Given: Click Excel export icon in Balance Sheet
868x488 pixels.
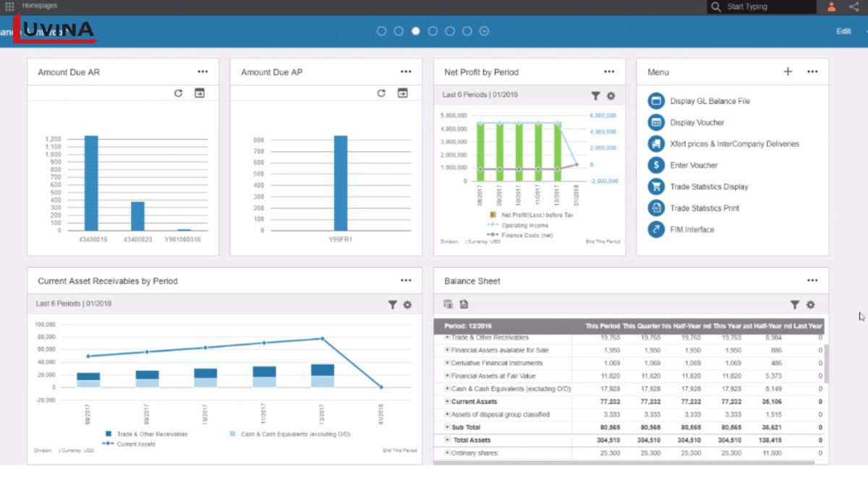Looking at the screenshot, I should click(x=448, y=304).
